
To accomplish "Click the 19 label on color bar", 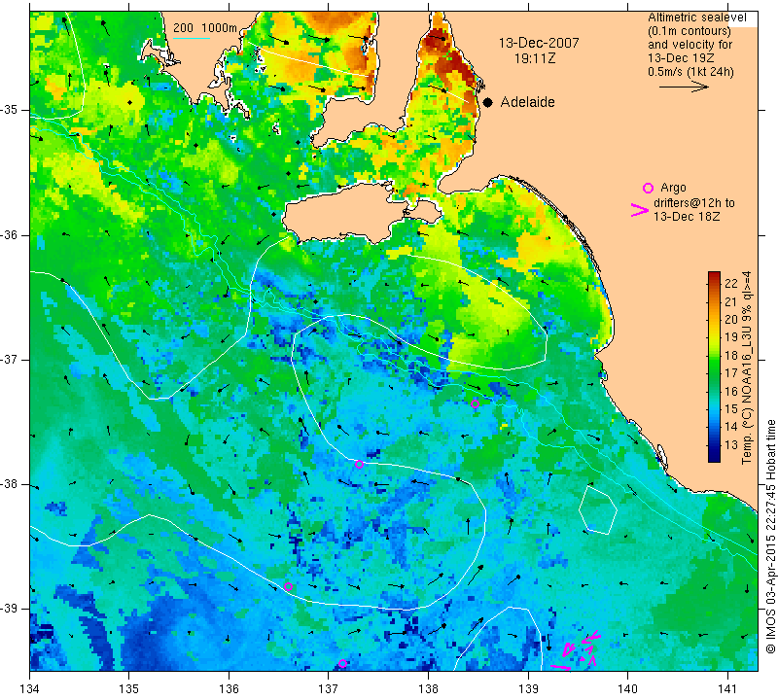I will (x=731, y=337).
